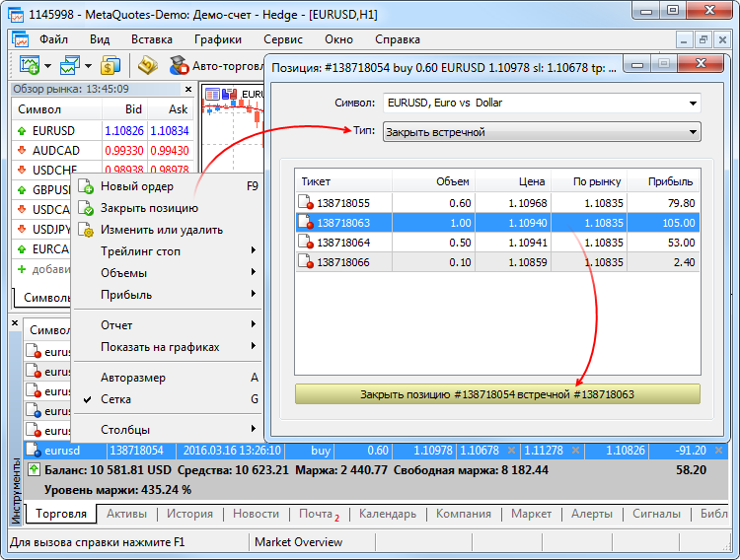This screenshot has height=560, width=740.
Task: Sort by the По рынку column header
Action: tap(589, 181)
